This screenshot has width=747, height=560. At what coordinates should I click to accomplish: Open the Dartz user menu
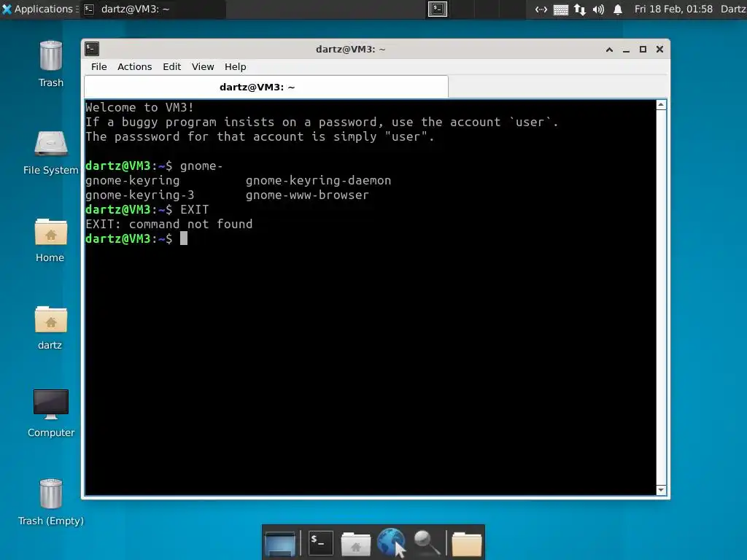(733, 9)
